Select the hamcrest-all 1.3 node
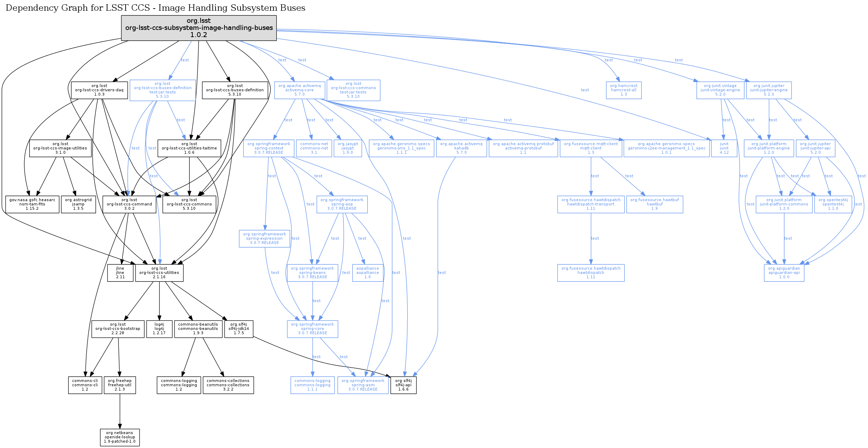 pyautogui.click(x=624, y=90)
